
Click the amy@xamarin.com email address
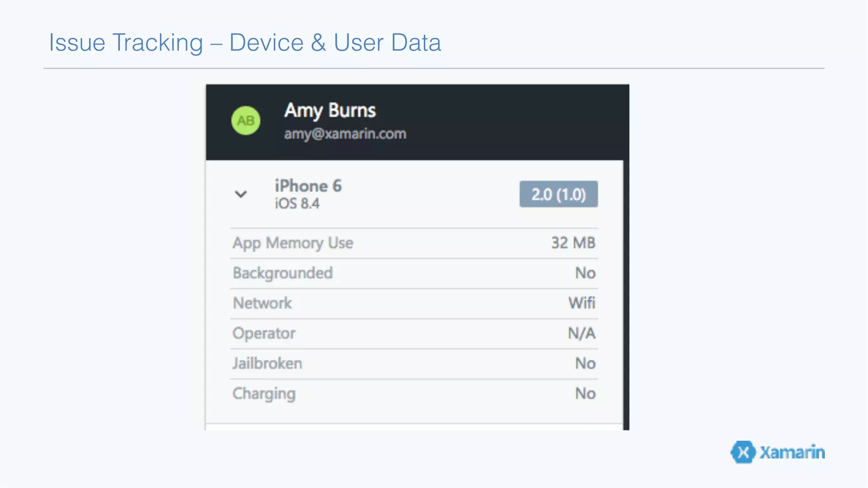pos(345,134)
